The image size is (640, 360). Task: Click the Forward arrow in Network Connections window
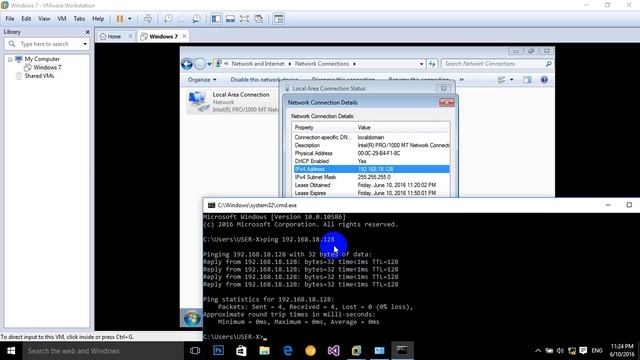click(x=200, y=64)
